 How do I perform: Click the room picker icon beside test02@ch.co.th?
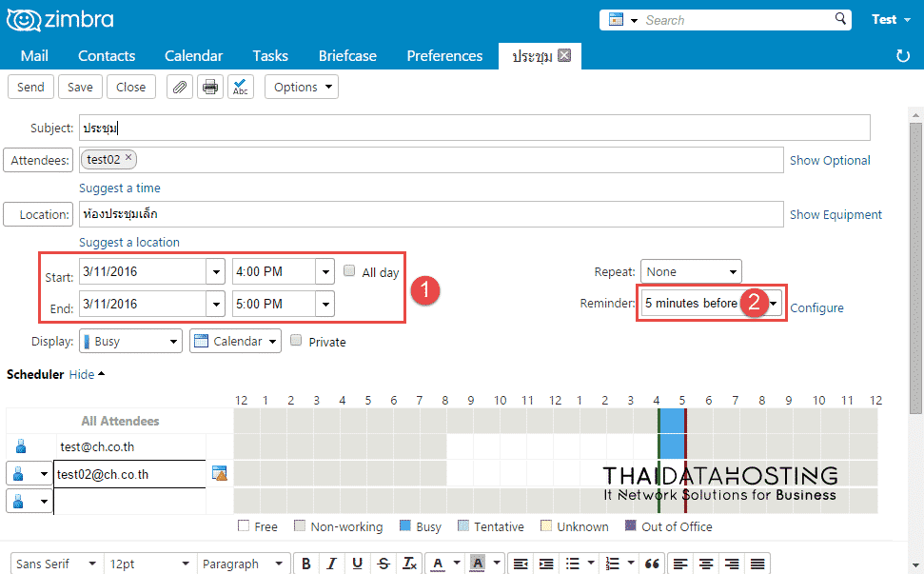pyautogui.click(x=220, y=473)
